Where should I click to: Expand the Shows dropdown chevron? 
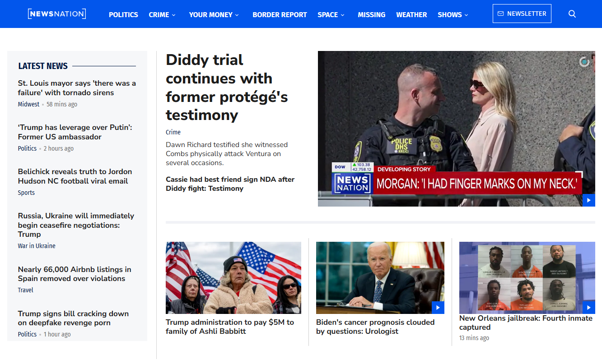466,15
